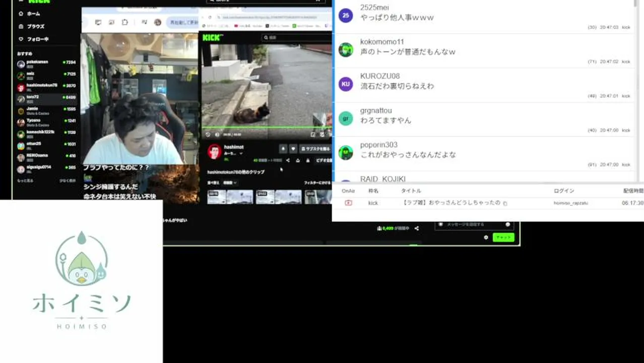The image size is (644, 363).
Task: Click the ビデオ全集 button
Action: click(323, 160)
